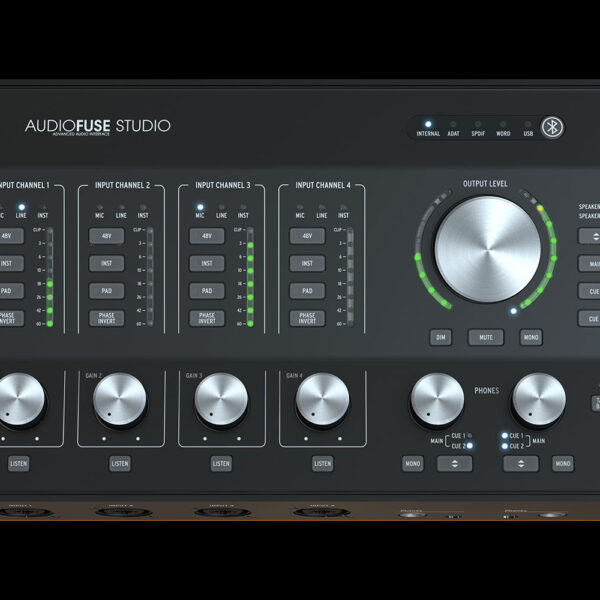Click the INPUT CHANNEL 2 label
600x600 pixels.
(x=122, y=185)
